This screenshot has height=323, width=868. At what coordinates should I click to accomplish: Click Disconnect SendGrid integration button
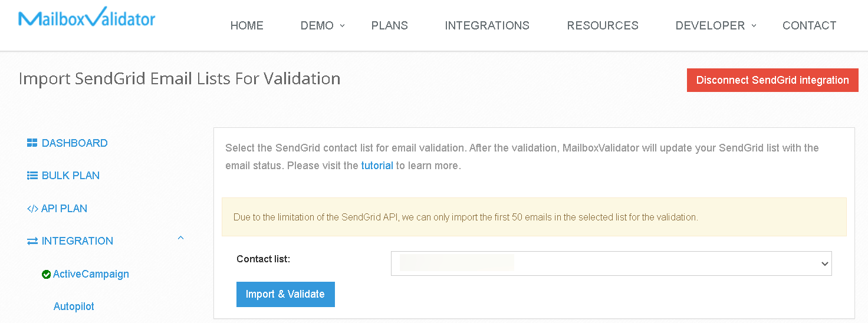point(772,80)
